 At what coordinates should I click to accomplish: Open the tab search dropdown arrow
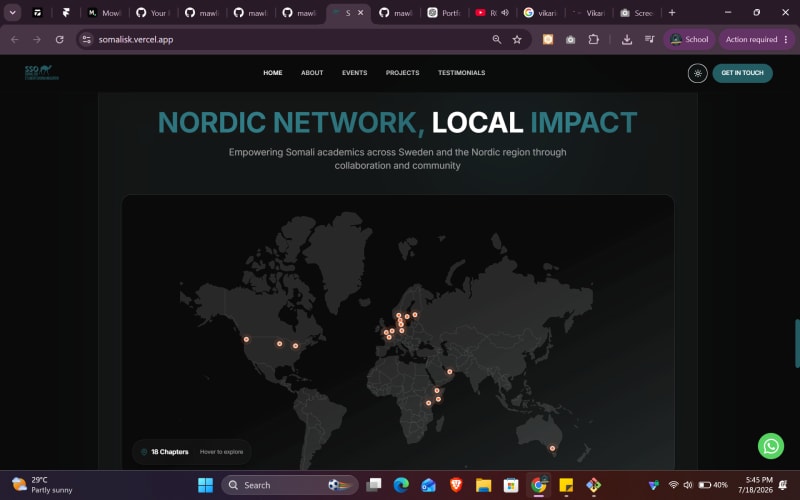tap(12, 13)
